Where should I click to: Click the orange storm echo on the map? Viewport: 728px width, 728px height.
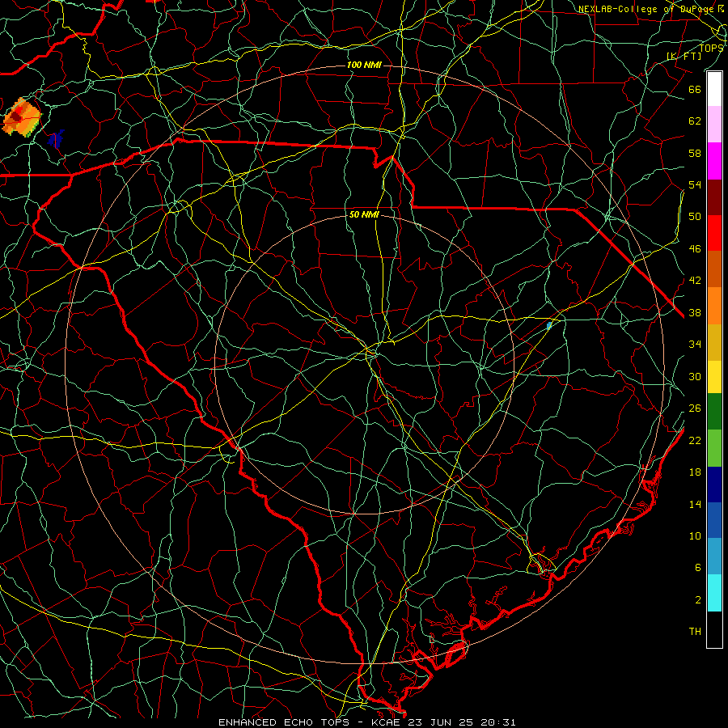pos(21,117)
